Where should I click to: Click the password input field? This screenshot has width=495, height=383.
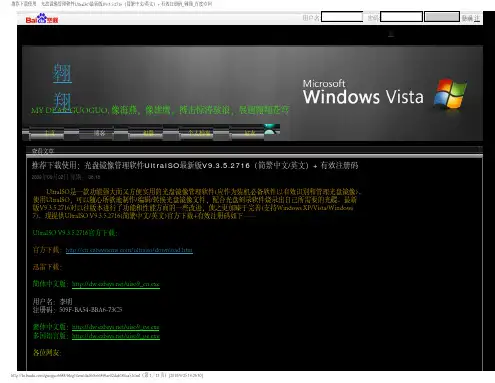click(401, 17)
